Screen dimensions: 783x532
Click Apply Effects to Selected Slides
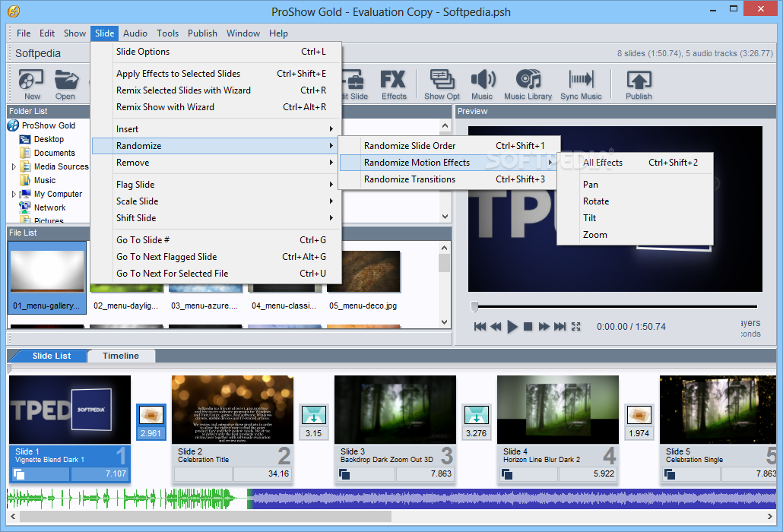pyautogui.click(x=216, y=74)
